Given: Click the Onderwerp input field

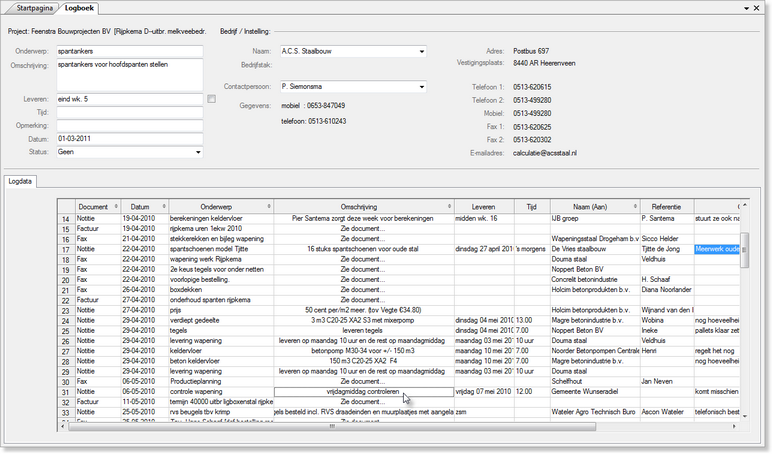Looking at the screenshot, I should pyautogui.click(x=129, y=51).
